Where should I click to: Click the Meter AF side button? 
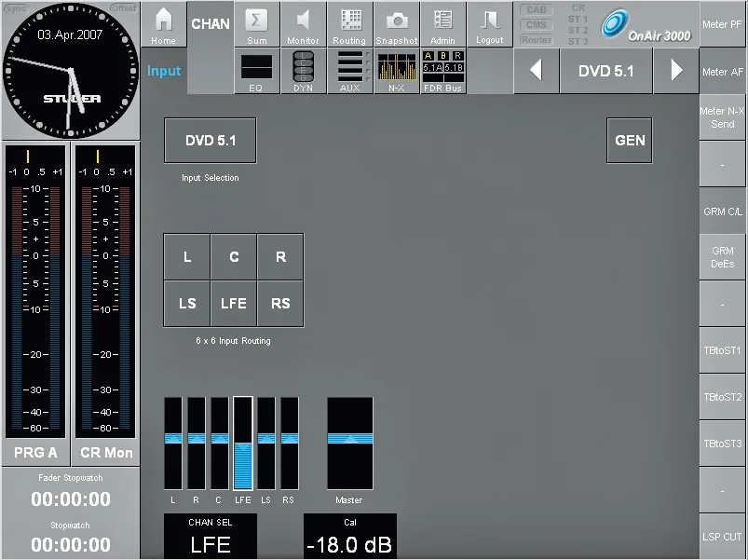click(x=722, y=72)
